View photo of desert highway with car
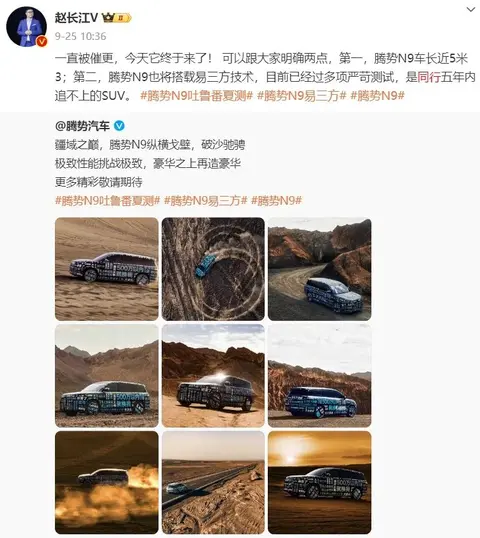 [213, 482]
